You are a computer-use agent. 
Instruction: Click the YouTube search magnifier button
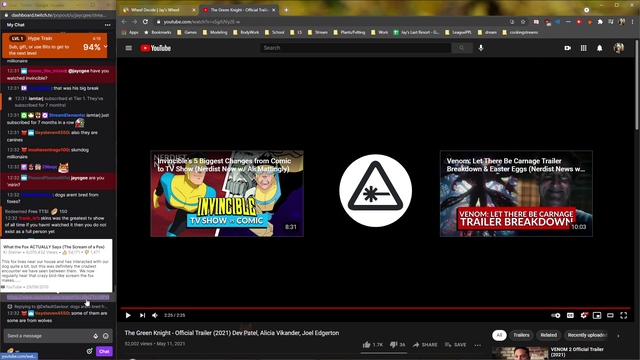[x=462, y=48]
